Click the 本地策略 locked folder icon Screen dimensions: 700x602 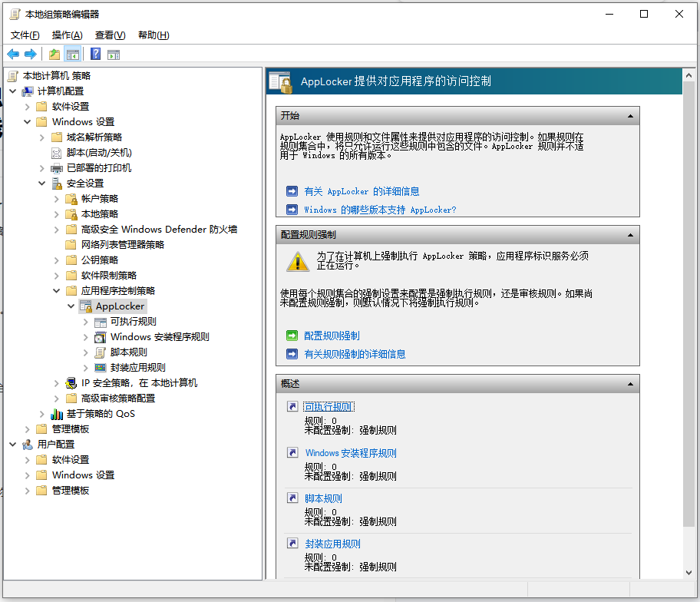tap(71, 214)
